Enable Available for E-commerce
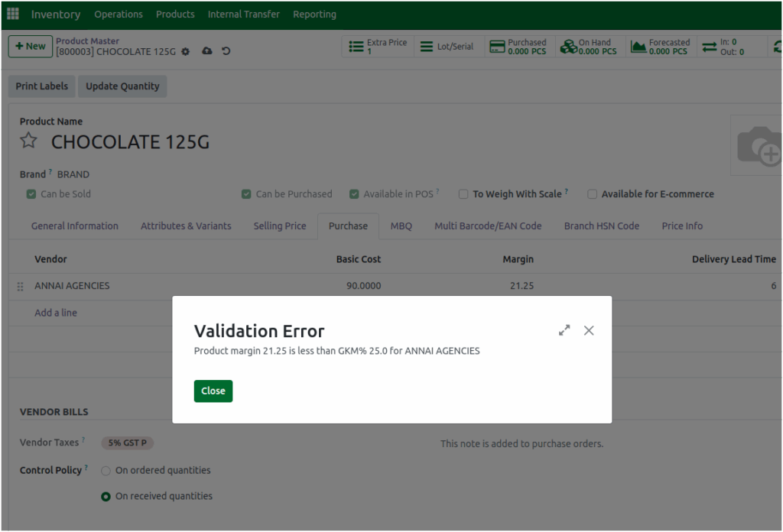 tap(593, 193)
